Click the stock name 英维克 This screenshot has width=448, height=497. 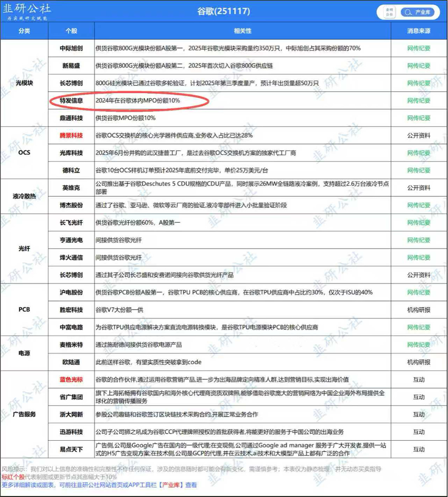pyautogui.click(x=71, y=188)
